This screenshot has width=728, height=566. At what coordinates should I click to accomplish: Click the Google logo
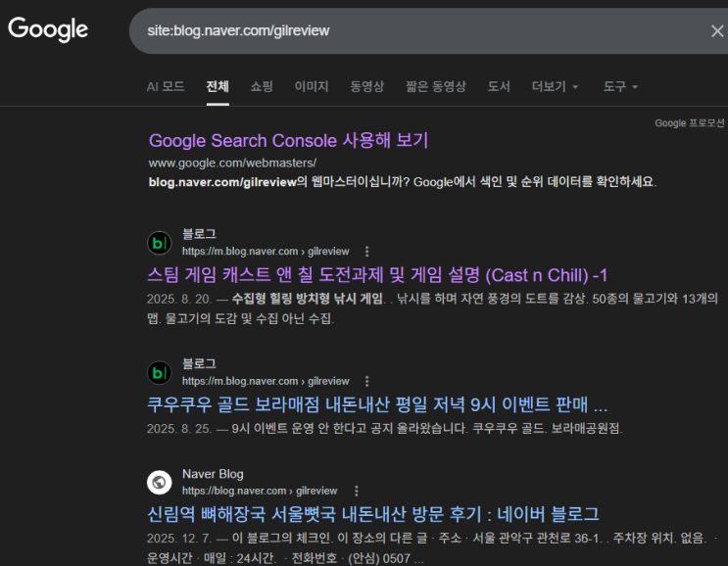pyautogui.click(x=48, y=29)
